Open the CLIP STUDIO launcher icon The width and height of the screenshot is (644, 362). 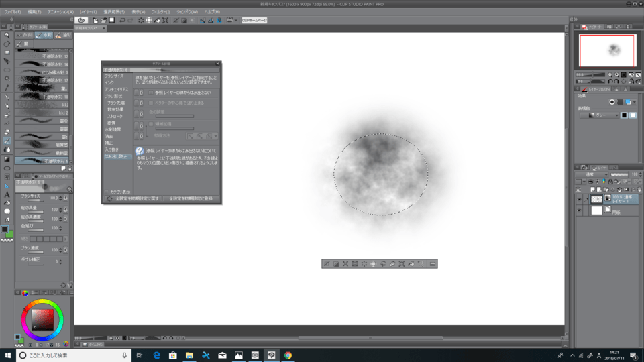tap(81, 21)
